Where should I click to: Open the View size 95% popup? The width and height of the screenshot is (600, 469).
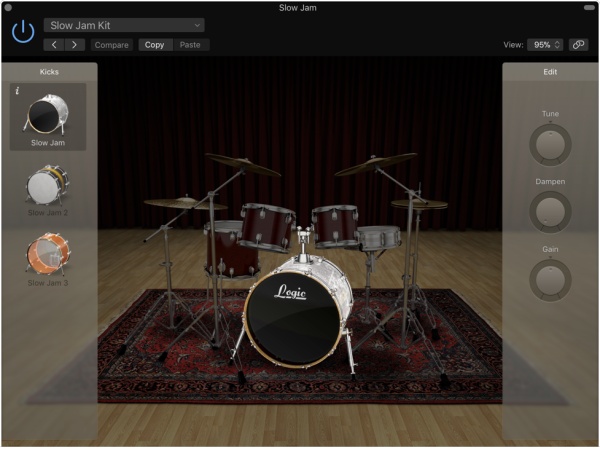click(545, 45)
